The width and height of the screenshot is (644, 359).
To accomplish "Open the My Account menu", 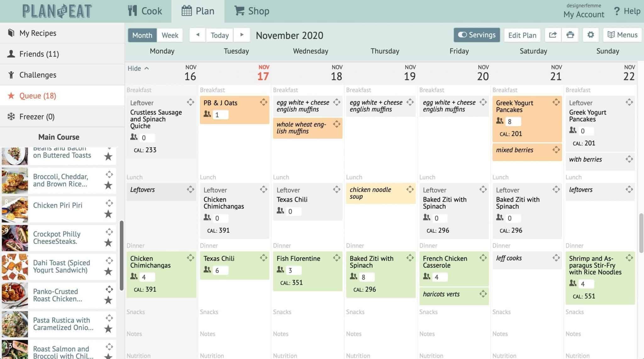I will coord(583,14).
